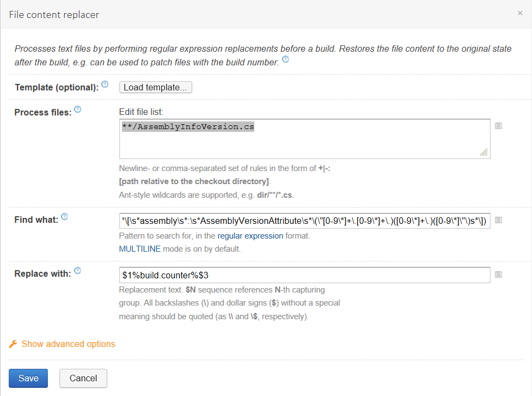532x396 pixels.
Task: Show help for the Find what field
Action: tap(64, 217)
